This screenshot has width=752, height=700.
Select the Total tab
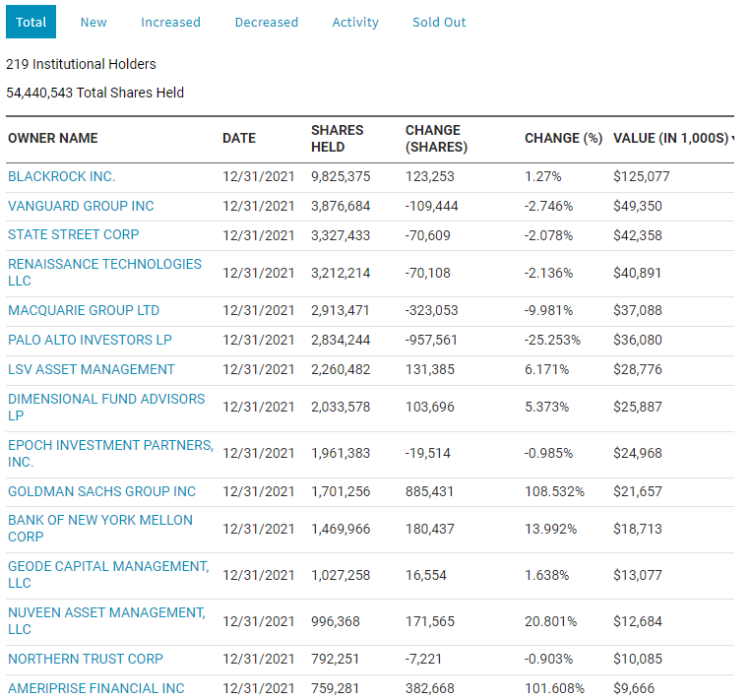pos(31,22)
